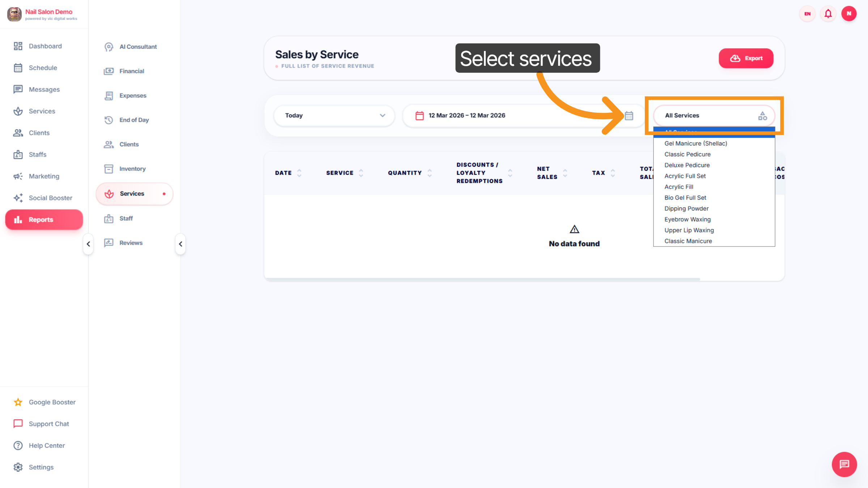Click the Marketing megaphone icon
868x488 pixels.
tap(18, 176)
